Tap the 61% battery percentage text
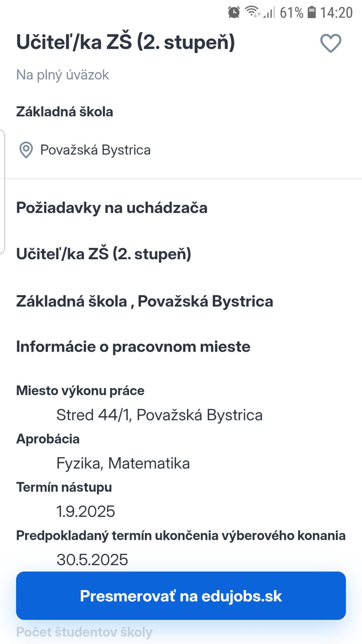The image size is (362, 644). 291,12
